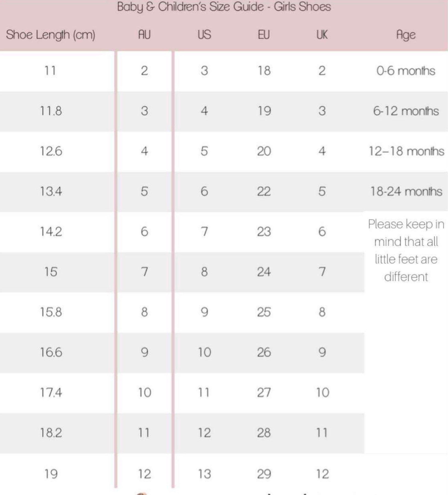This screenshot has width=448, height=495.
Task: Click the EU size 25 cell
Action: click(x=264, y=312)
